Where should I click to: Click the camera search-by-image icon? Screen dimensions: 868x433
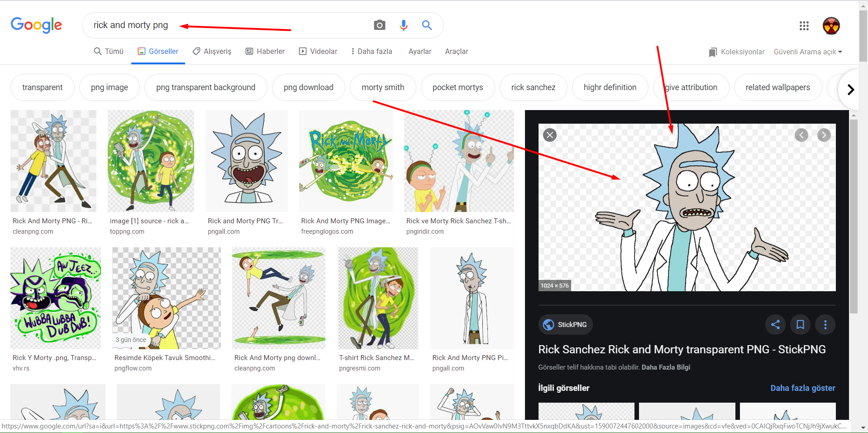click(x=380, y=25)
